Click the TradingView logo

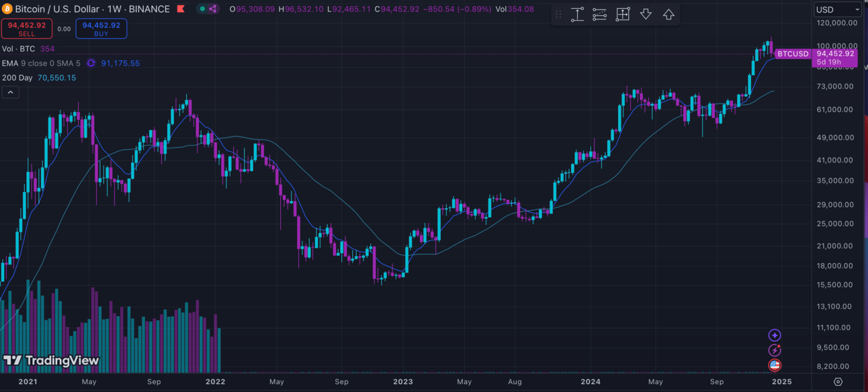(51, 360)
